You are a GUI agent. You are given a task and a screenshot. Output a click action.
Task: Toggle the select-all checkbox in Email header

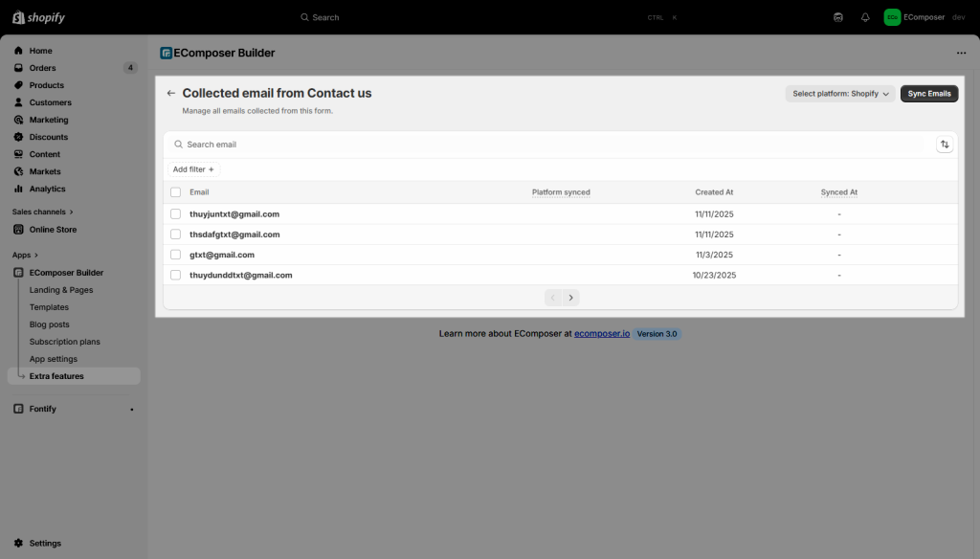(175, 192)
